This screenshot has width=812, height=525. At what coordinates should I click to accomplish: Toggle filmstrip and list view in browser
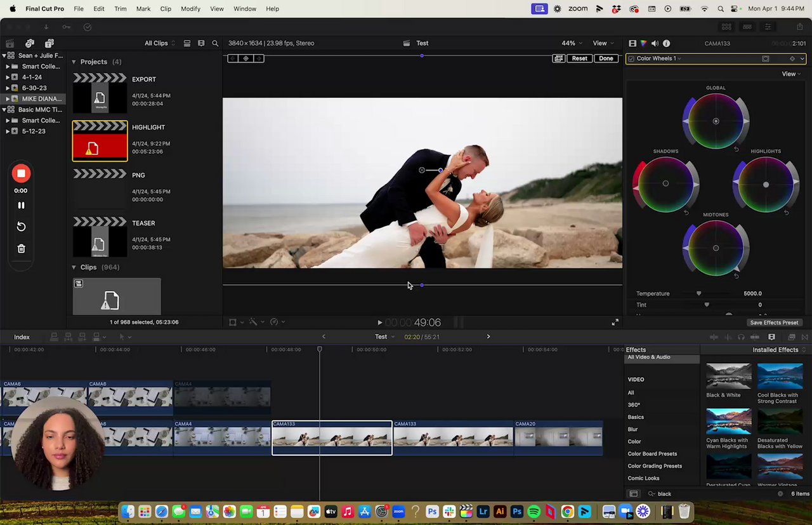point(187,43)
